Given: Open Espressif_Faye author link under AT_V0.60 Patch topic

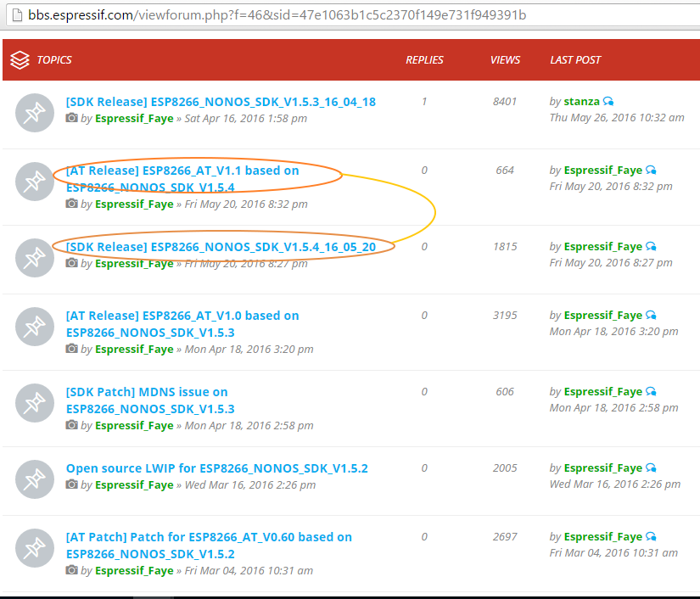Looking at the screenshot, I should pyautogui.click(x=134, y=570).
